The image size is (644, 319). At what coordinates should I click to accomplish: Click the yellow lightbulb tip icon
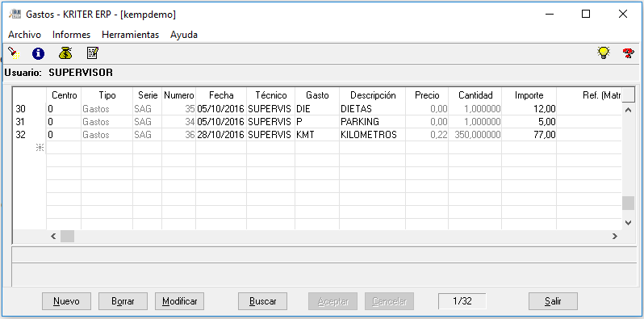click(x=604, y=53)
